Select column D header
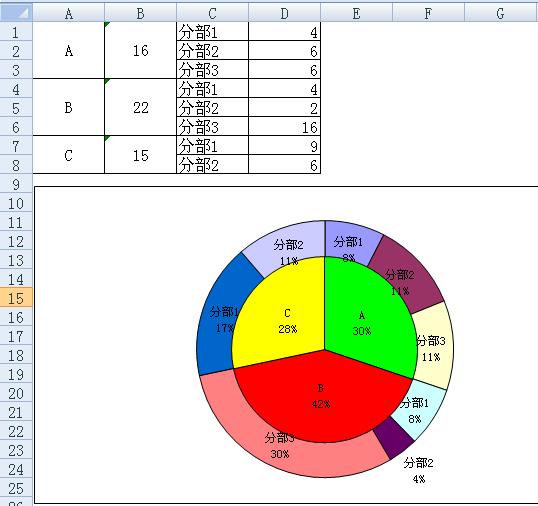The height and width of the screenshot is (506, 538). 284,13
